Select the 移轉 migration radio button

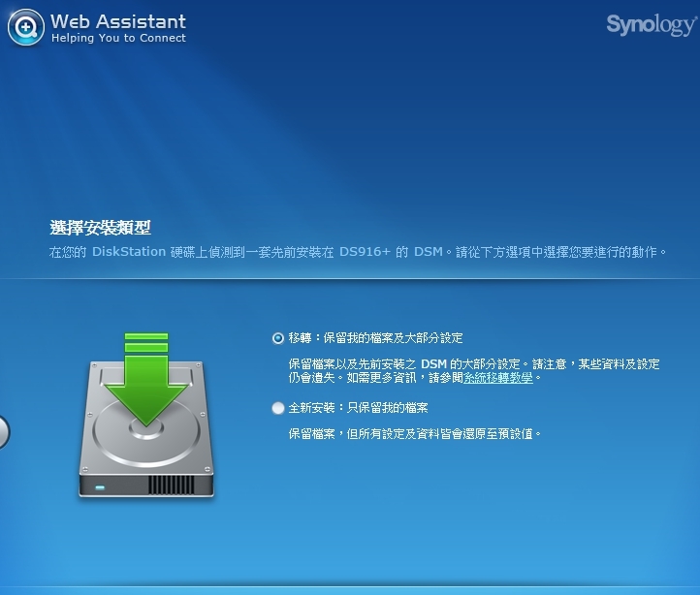click(277, 338)
